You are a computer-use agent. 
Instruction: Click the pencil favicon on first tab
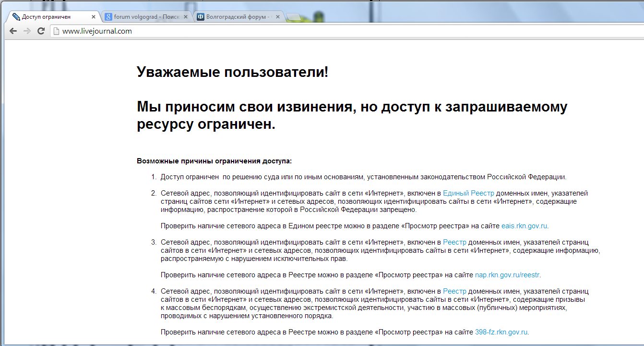16,17
